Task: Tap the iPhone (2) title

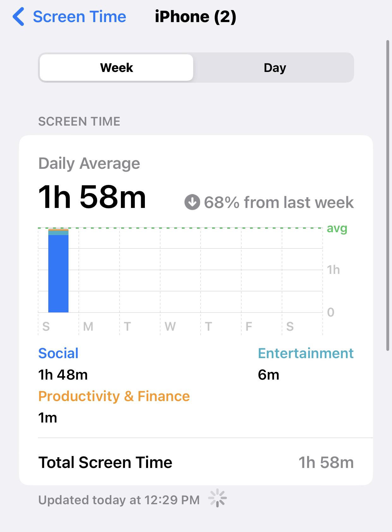Action: pyautogui.click(x=195, y=17)
